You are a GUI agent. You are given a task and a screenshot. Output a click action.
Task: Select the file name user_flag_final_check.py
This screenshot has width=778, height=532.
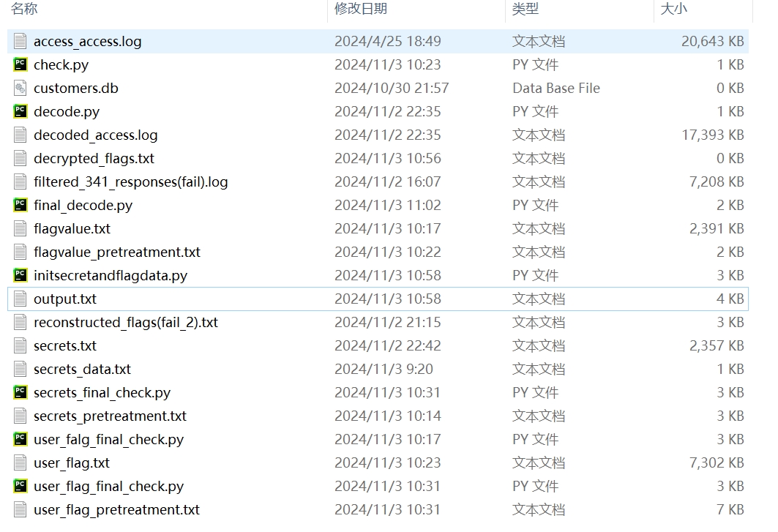(108, 487)
